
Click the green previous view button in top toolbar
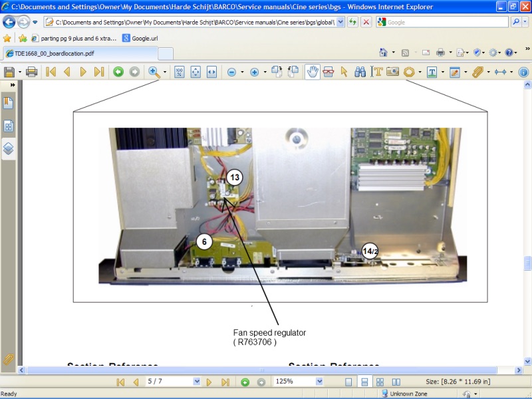point(118,72)
